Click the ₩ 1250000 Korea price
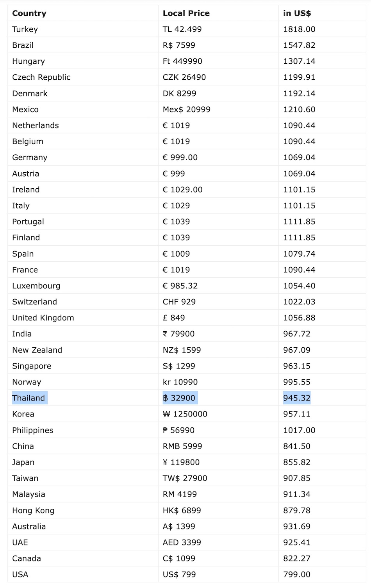Screen dimensions: 371x588 click(185, 414)
